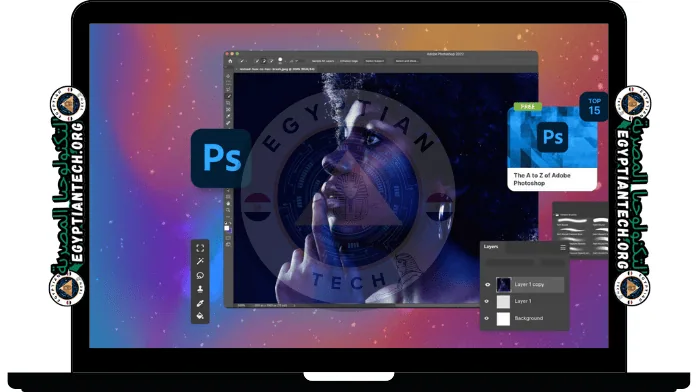Select the Clone Stamp tool in floating toolbar
This screenshot has width=698, height=392.
(200, 289)
